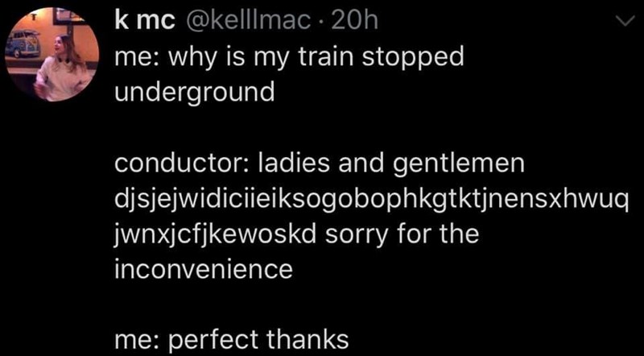Click the word "inconvenience"
This screenshot has height=356, width=644.
click(x=203, y=269)
